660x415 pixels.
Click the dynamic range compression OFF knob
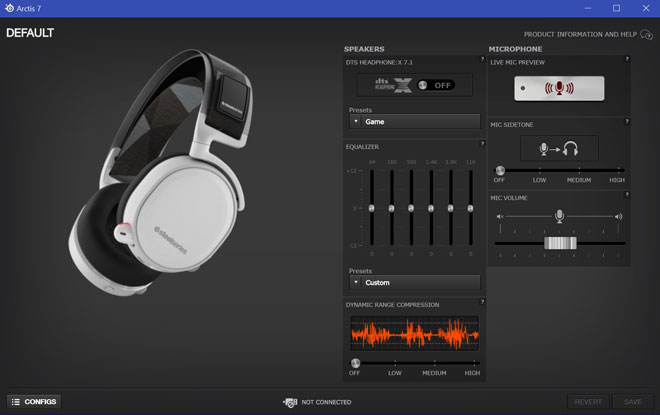(x=355, y=363)
